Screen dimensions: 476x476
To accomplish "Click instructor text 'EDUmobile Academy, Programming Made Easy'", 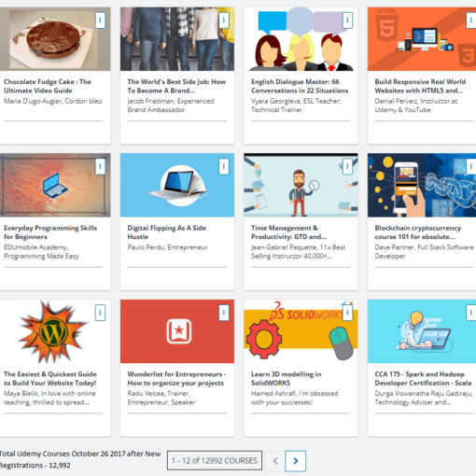I will (x=41, y=252).
